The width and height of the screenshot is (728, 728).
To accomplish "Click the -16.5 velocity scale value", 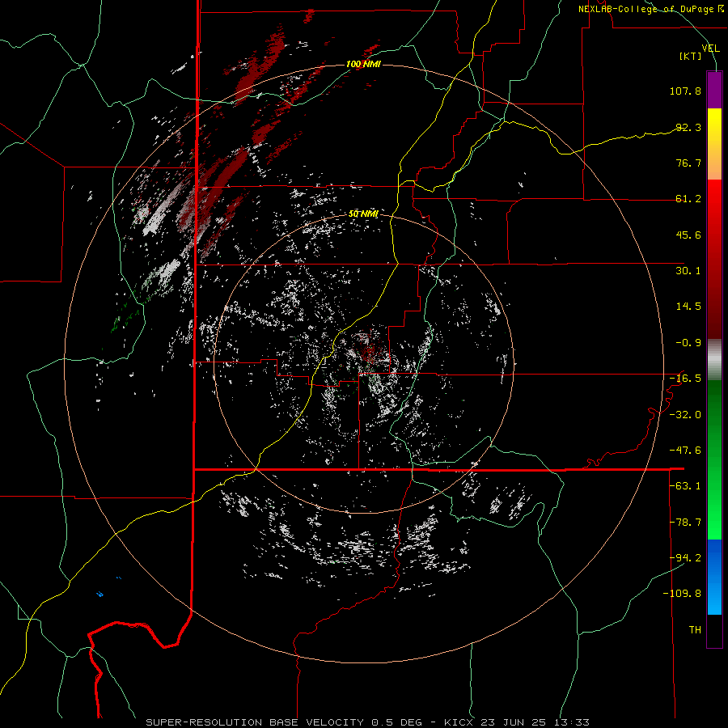I will [685, 379].
